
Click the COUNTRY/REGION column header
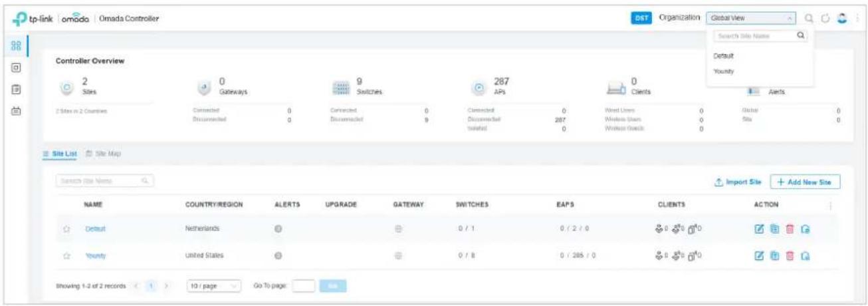tap(213, 205)
